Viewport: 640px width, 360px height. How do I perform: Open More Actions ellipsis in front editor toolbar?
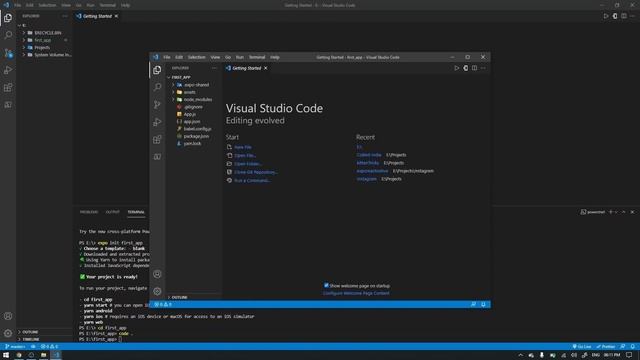coord(483,68)
